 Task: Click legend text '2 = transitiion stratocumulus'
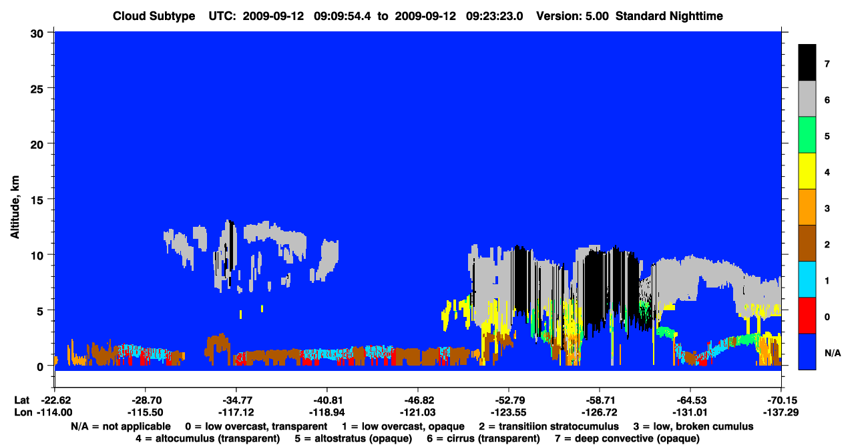(x=549, y=426)
